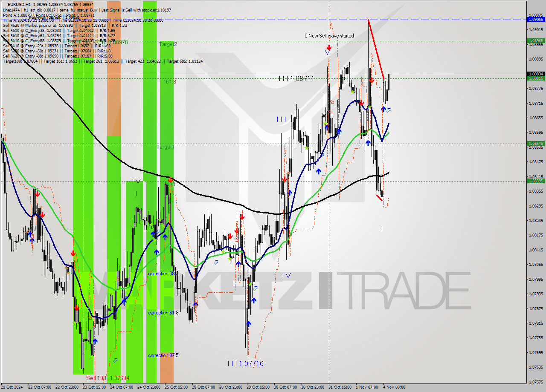The width and height of the screenshot is (546, 392).
Task: Click the 1.09075 price axis value
Action: coord(536,15)
